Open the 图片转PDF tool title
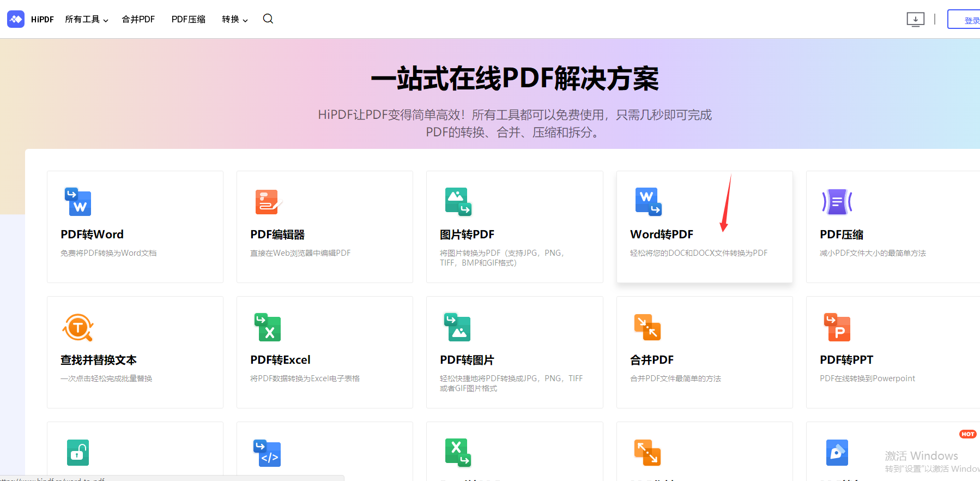This screenshot has height=481, width=980. [x=467, y=235]
